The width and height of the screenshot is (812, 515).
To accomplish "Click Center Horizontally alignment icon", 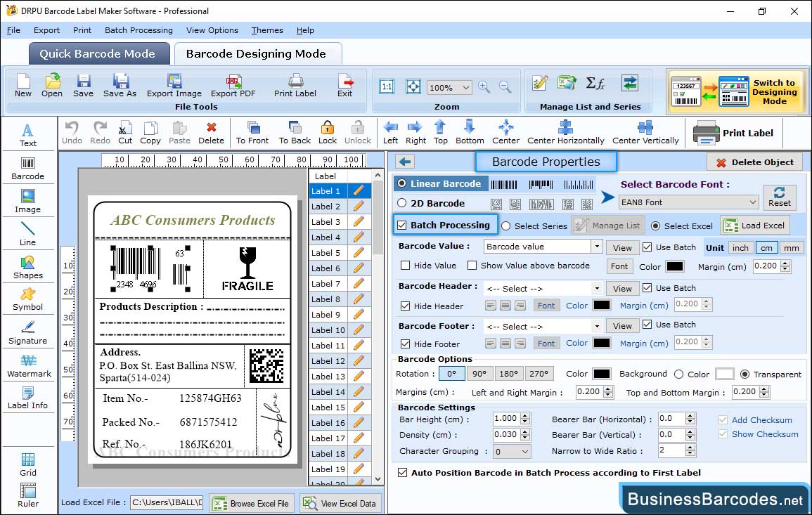I will (565, 133).
